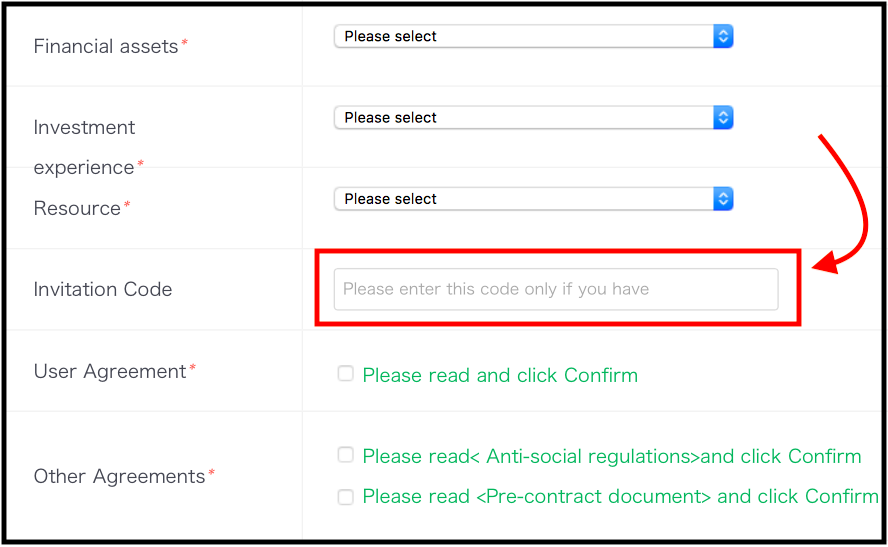Click the Resource dropdown blue arrow icon
This screenshot has height=547, width=888.
pos(723,199)
